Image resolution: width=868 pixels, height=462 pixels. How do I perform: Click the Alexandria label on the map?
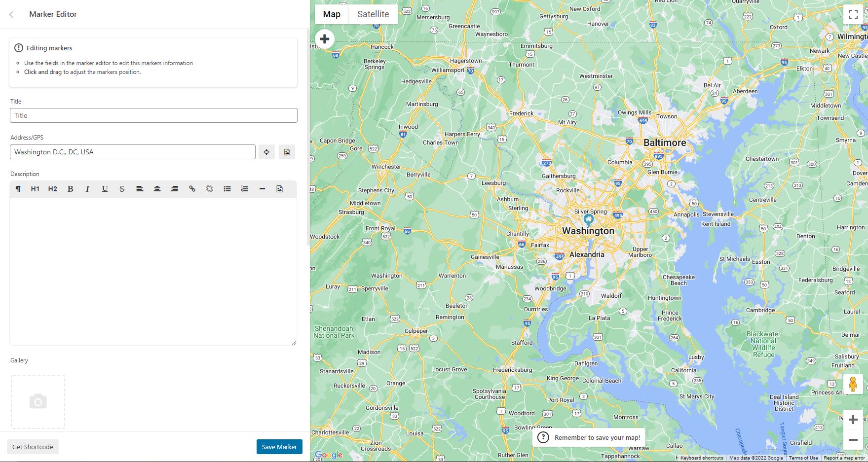[587, 254]
